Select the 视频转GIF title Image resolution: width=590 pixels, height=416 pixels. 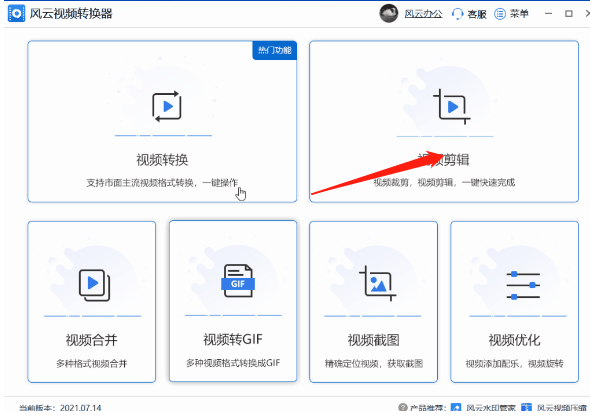point(233,339)
